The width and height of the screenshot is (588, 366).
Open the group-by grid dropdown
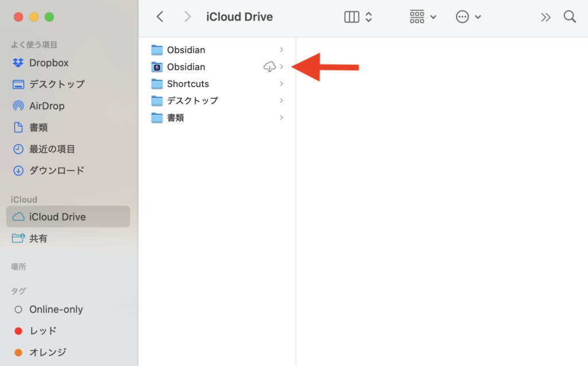pos(423,17)
